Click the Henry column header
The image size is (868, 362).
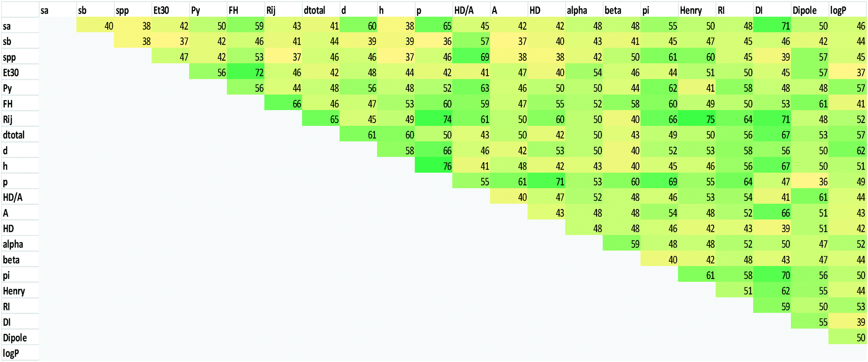(691, 10)
